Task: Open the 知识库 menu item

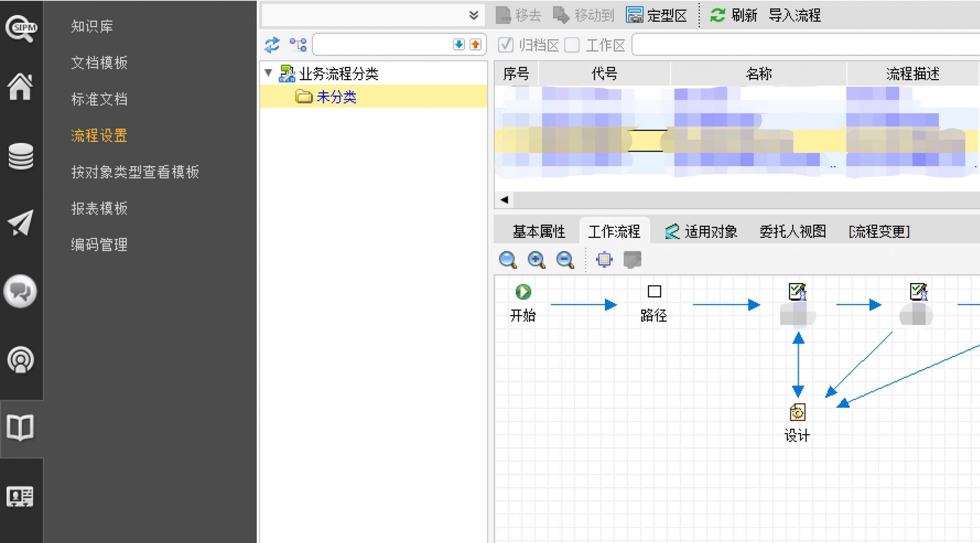Action: coord(92,26)
